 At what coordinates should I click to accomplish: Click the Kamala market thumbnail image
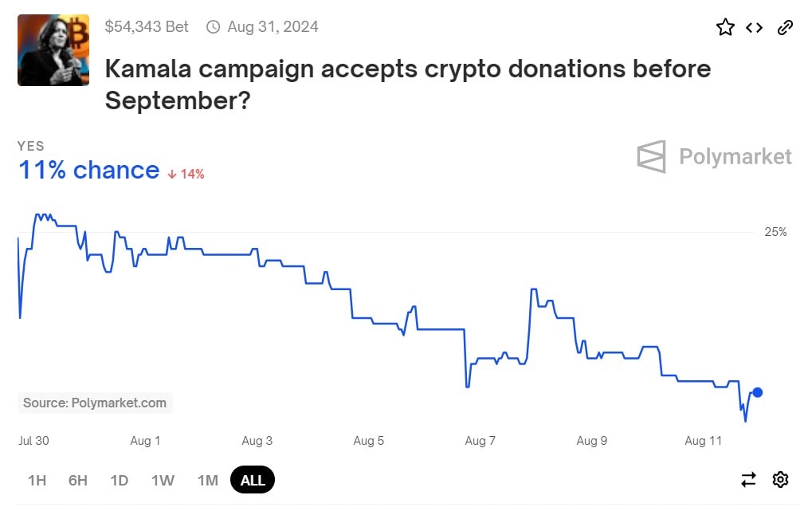click(x=53, y=49)
